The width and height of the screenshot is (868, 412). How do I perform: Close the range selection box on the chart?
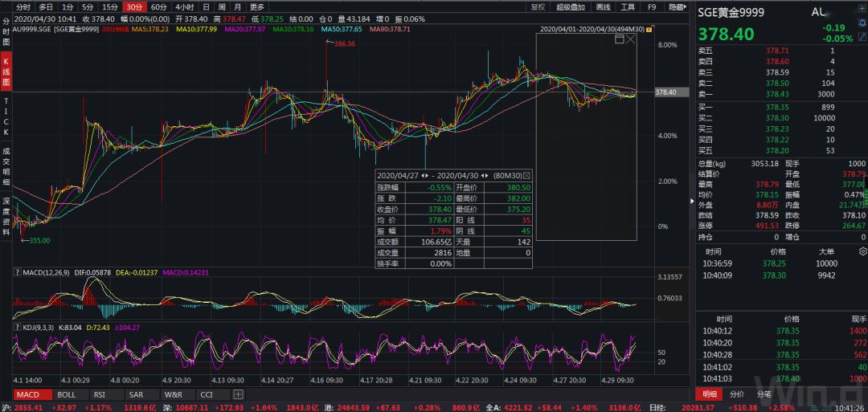pos(631,39)
